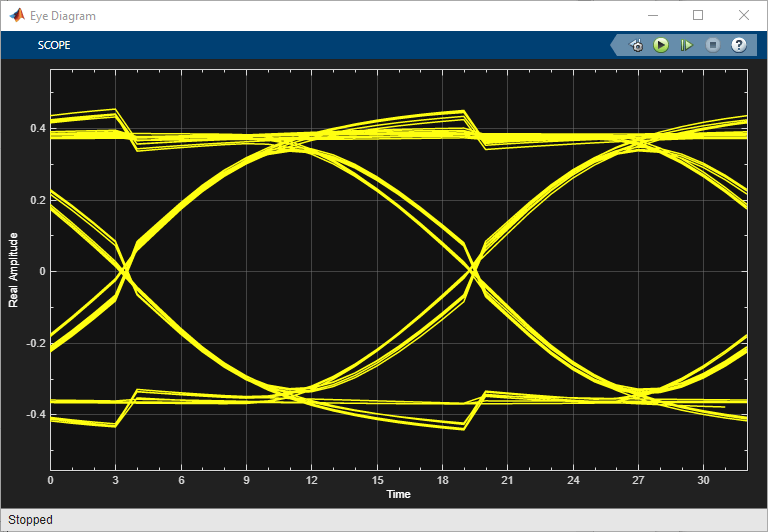
Task: Click y-axis tick label -0.4
Action: [x=36, y=415]
